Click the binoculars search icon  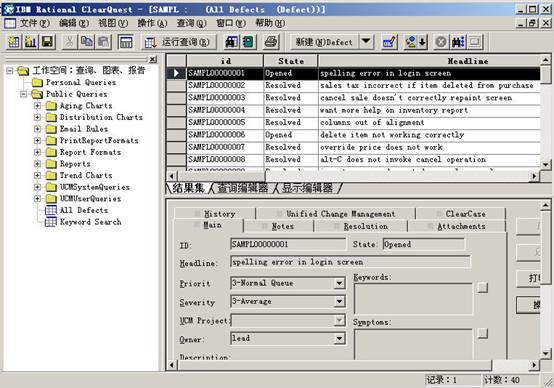click(458, 42)
